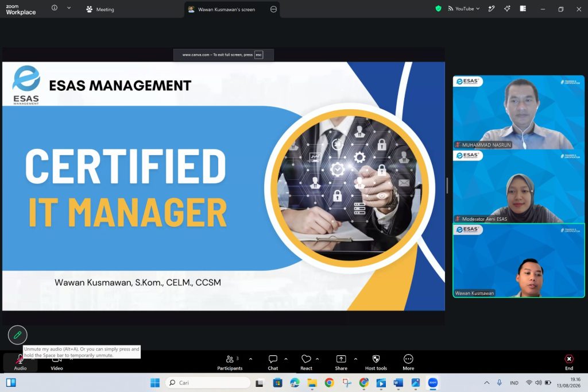Expand the React options arrow
This screenshot has width=588, height=392.
[x=317, y=359]
